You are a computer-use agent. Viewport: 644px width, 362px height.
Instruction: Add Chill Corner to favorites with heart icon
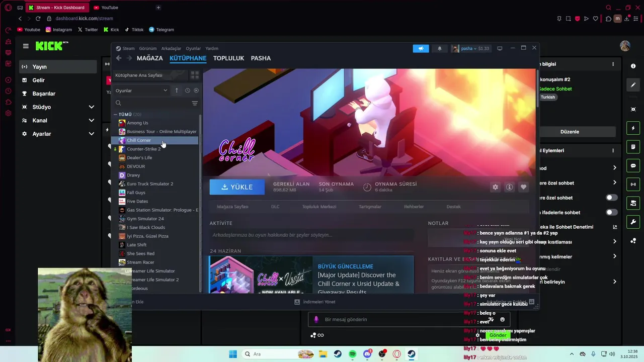tap(523, 187)
